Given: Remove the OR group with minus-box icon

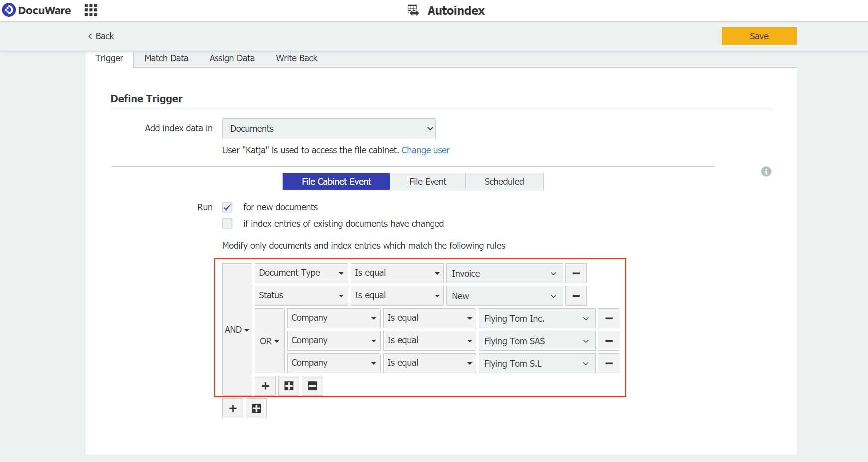Looking at the screenshot, I should tap(312, 386).
